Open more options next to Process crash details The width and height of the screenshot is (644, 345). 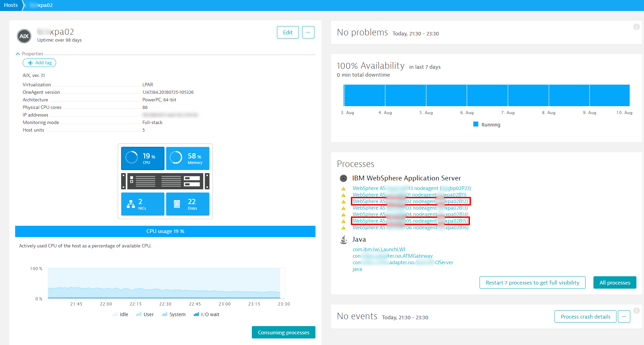(x=624, y=316)
